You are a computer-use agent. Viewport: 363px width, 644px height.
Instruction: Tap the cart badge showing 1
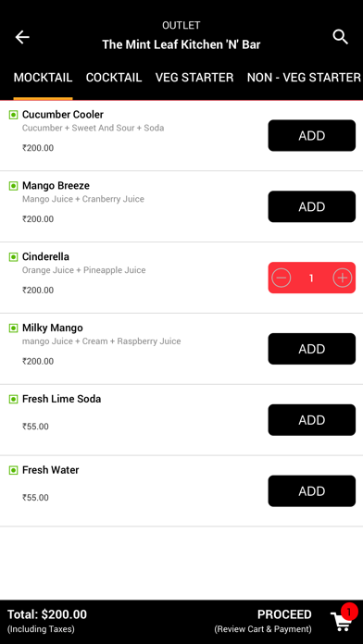pyautogui.click(x=349, y=612)
